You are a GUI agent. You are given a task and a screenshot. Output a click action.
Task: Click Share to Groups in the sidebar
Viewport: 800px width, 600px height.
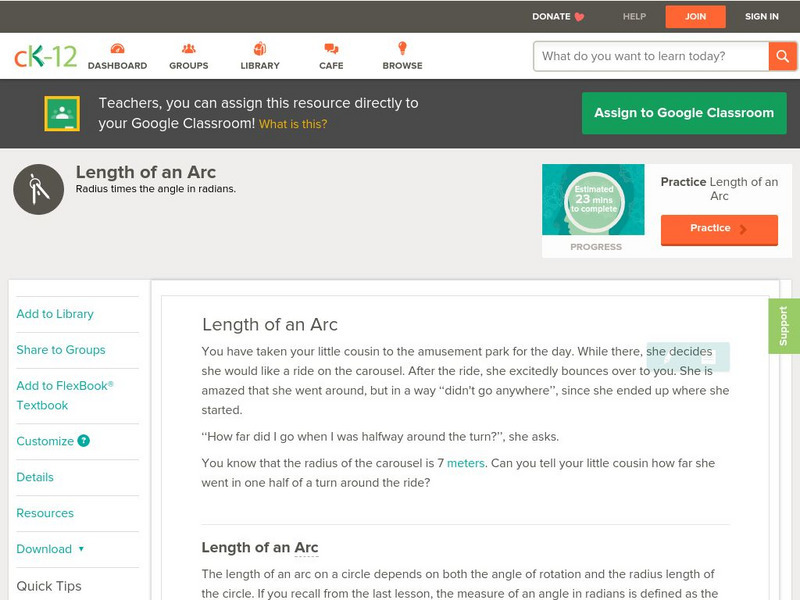(61, 349)
